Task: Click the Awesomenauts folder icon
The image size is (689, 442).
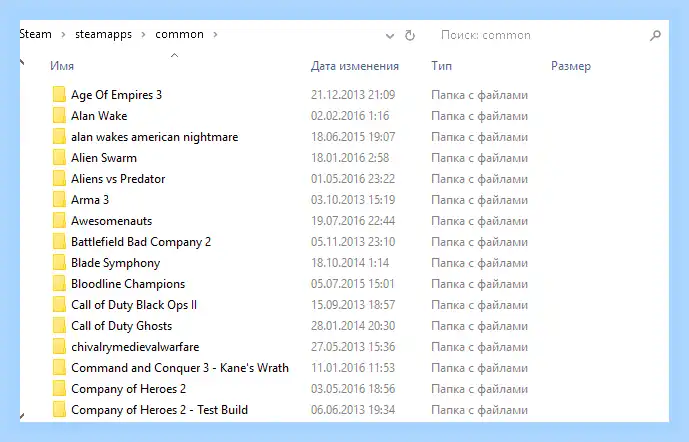Action: point(59,221)
